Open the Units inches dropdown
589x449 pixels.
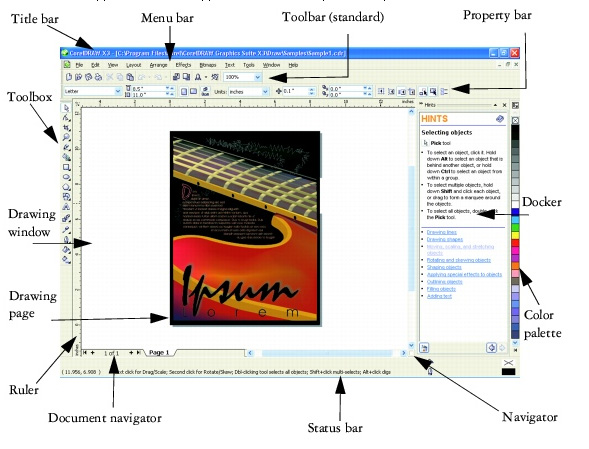click(265, 91)
